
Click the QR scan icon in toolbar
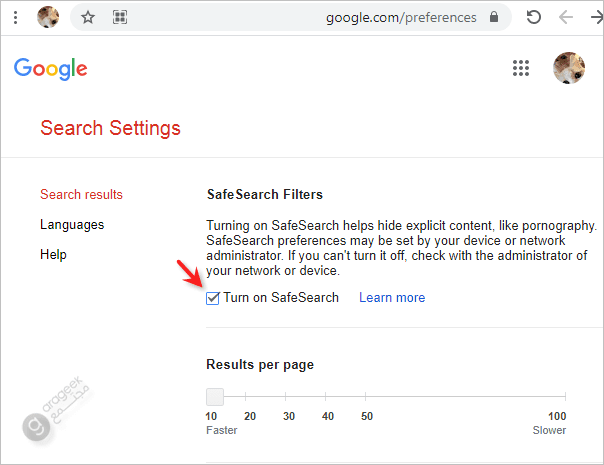tap(120, 17)
